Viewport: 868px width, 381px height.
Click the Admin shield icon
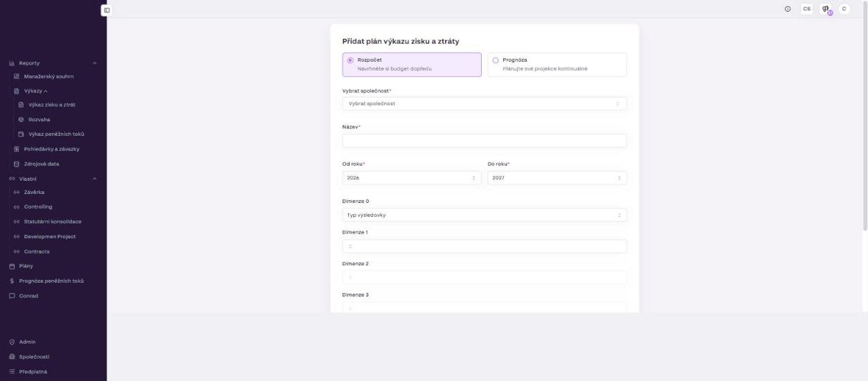tap(12, 342)
